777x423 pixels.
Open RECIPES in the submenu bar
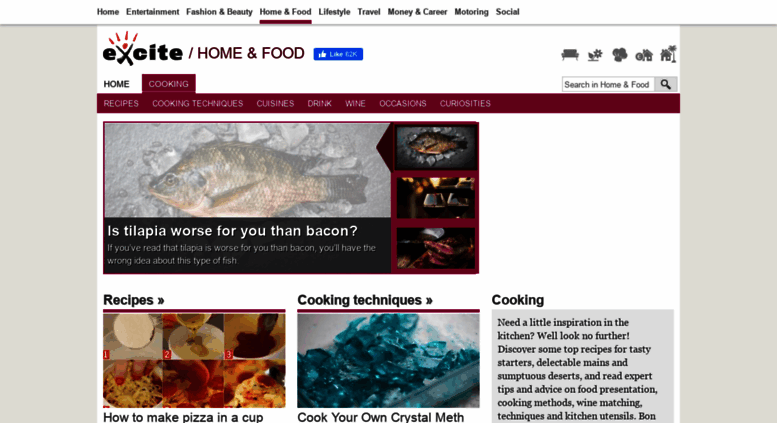[121, 104]
